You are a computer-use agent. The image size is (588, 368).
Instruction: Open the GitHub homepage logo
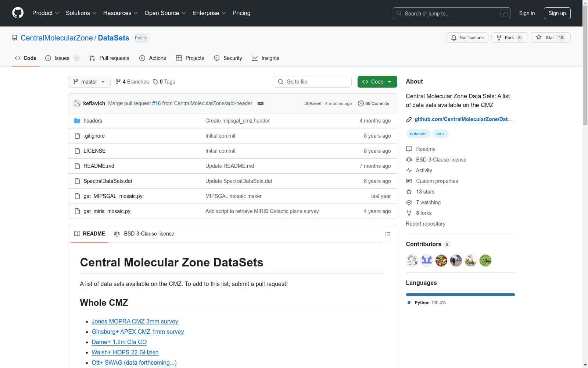(18, 13)
